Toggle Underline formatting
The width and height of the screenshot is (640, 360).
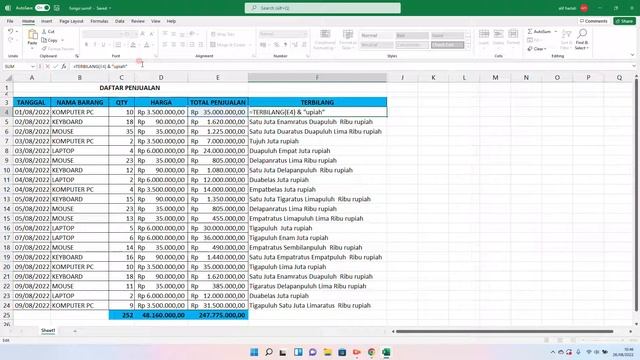(103, 44)
